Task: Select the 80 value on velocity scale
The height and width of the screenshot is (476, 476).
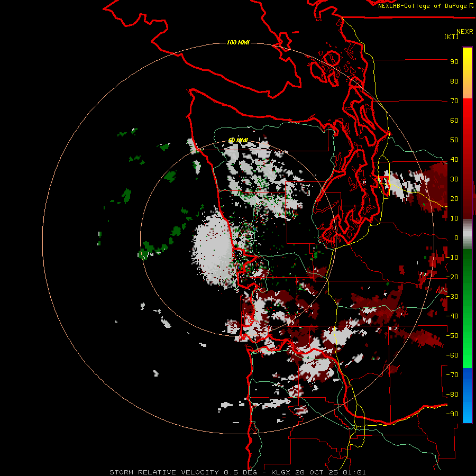Action: pos(454,81)
